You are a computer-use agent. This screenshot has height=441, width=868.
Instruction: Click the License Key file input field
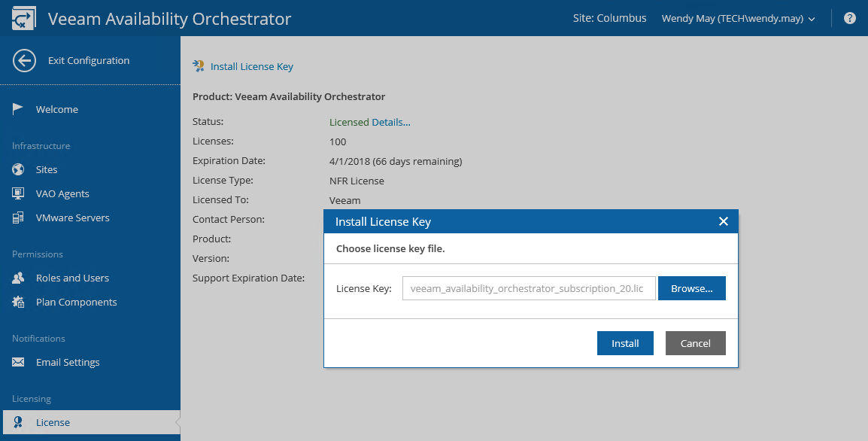point(529,289)
